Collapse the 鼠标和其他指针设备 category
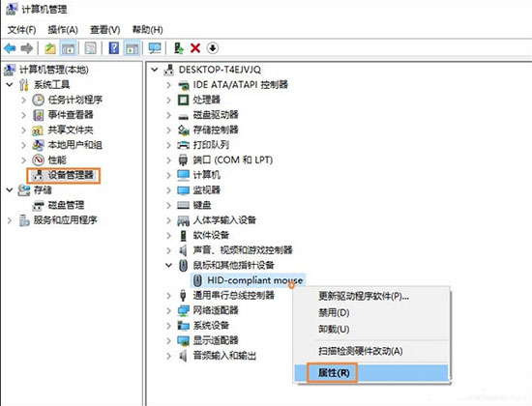532x406 pixels. (x=168, y=265)
